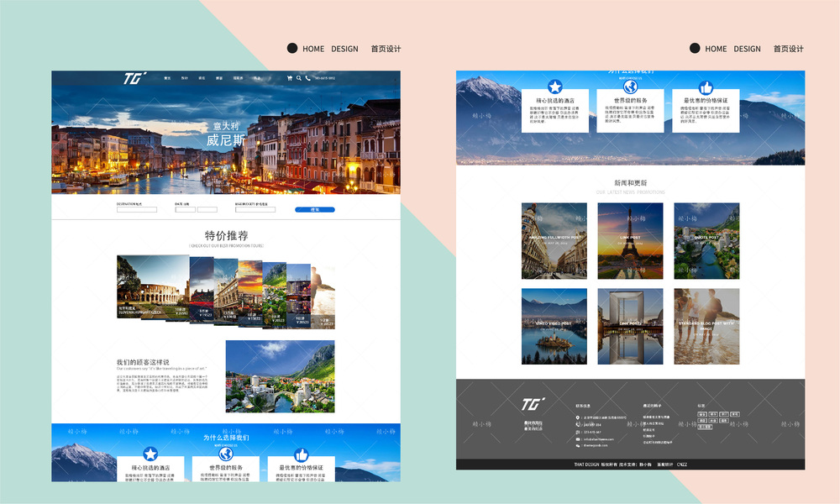This screenshot has width=840, height=504.
Task: Click the CNZZ link in footer bar
Action: click(x=681, y=465)
